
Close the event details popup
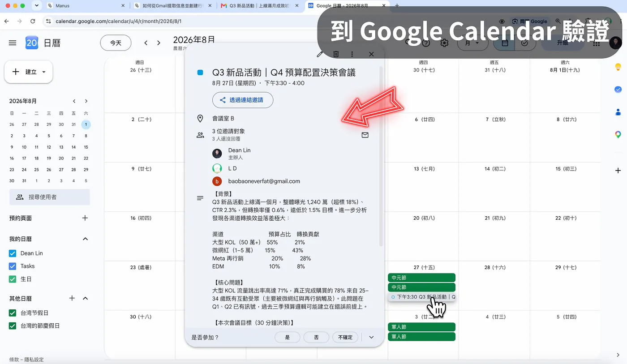point(371,54)
